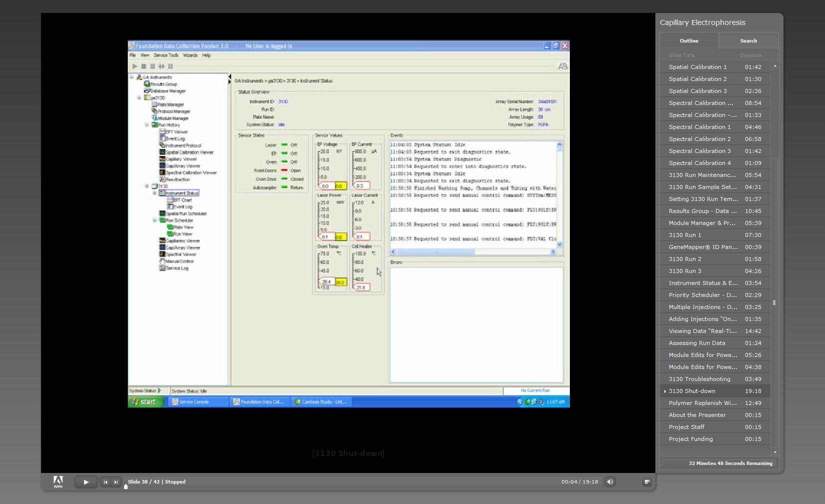Image resolution: width=825 pixels, height=504 pixels.
Task: Open the Help menu in Data Collection
Action: click(207, 55)
